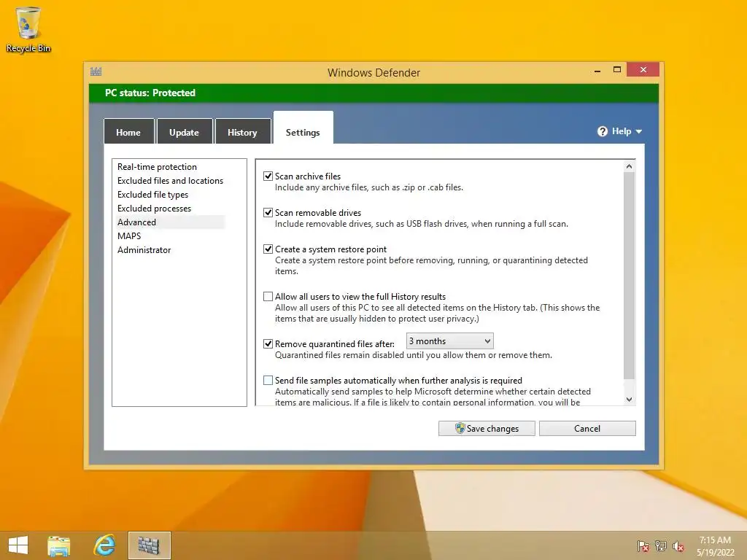This screenshot has width=747, height=560.
Task: Minimize the Windows Defender window
Action: tap(597, 71)
